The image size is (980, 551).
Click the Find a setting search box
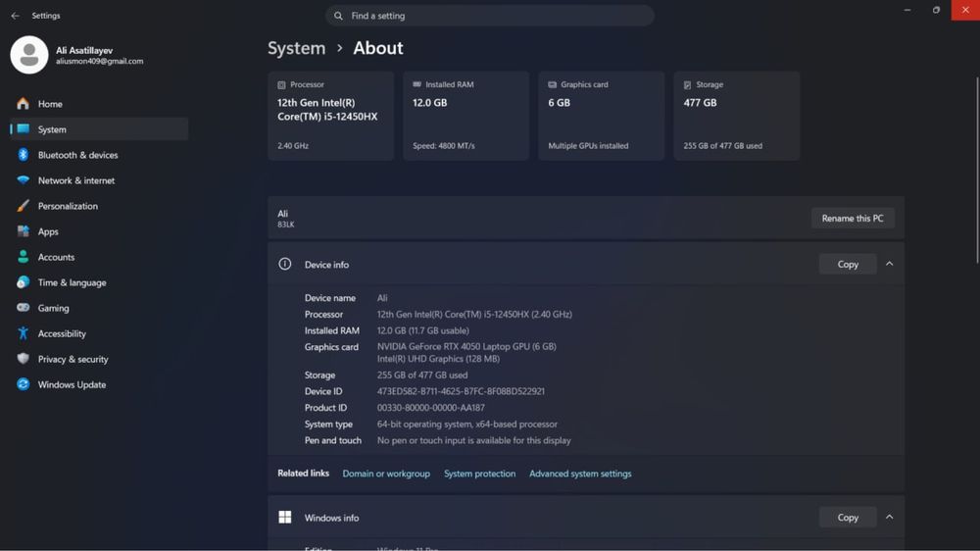point(489,16)
